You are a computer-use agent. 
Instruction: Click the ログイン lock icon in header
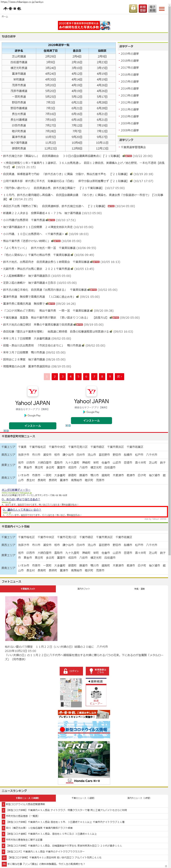point(133,9)
